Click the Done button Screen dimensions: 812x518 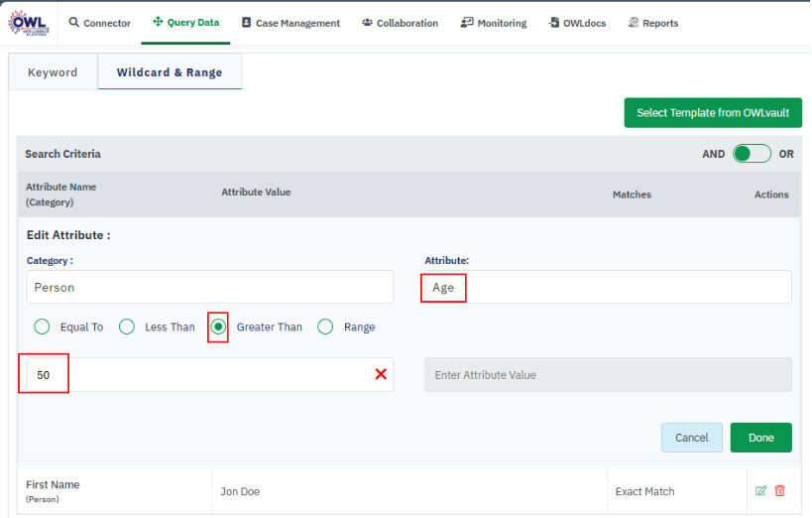tap(760, 438)
